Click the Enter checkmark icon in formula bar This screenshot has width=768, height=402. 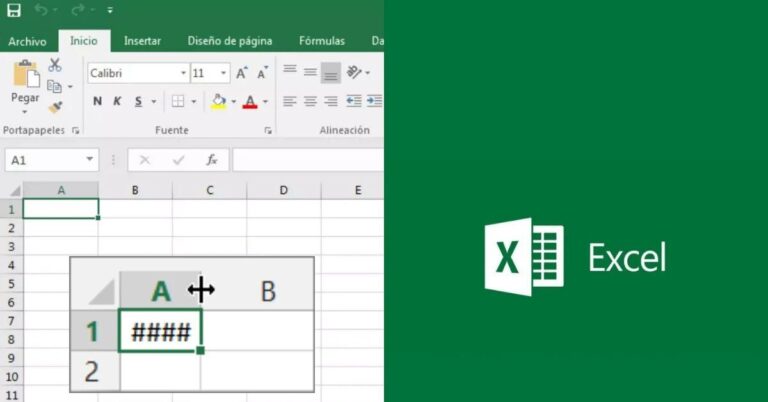pyautogui.click(x=178, y=160)
